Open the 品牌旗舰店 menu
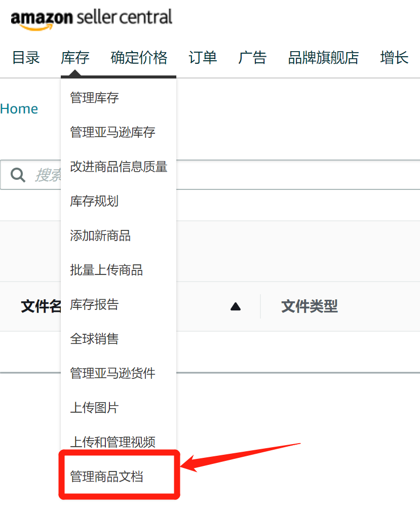This screenshot has height=510, width=420. pos(323,58)
